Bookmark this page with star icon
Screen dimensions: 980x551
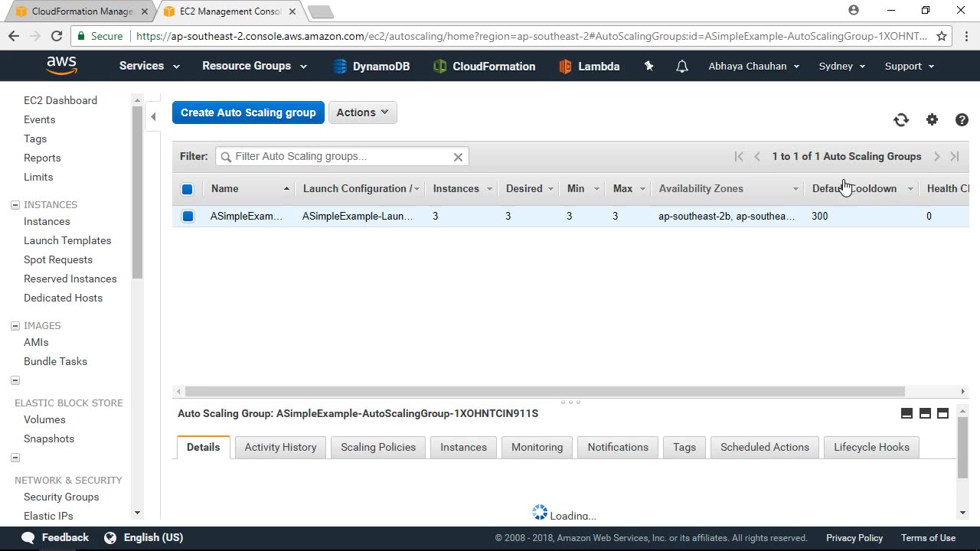click(942, 36)
